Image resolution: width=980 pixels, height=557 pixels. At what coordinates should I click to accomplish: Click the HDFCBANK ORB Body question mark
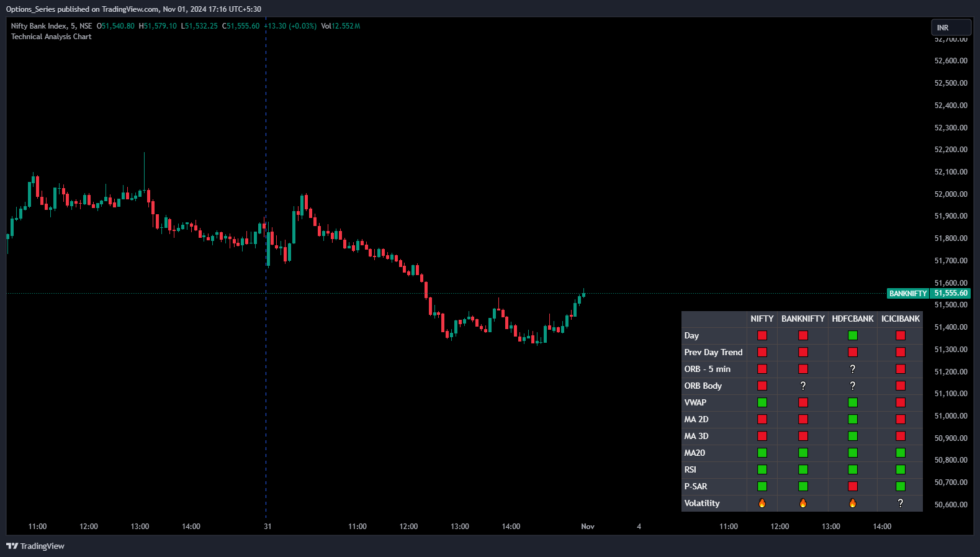click(x=853, y=386)
